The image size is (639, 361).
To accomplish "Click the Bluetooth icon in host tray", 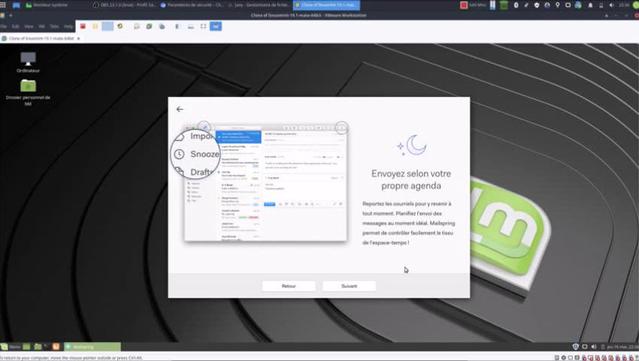I will tap(516, 5).
